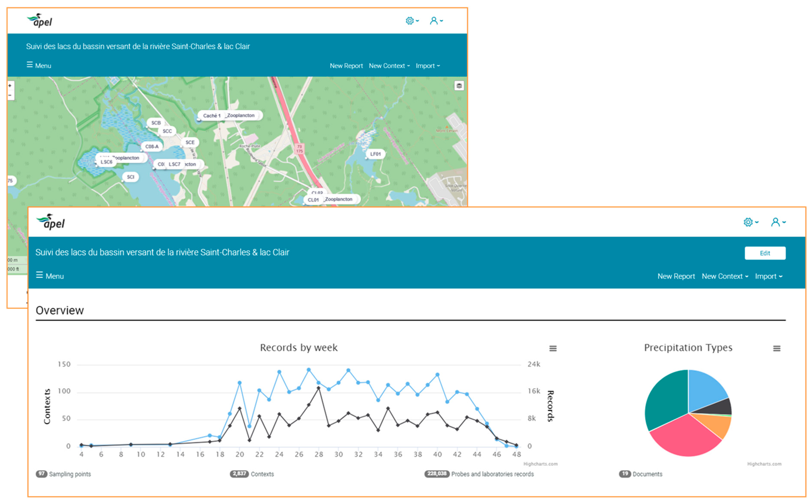Click the map layers icon

pos(459,86)
